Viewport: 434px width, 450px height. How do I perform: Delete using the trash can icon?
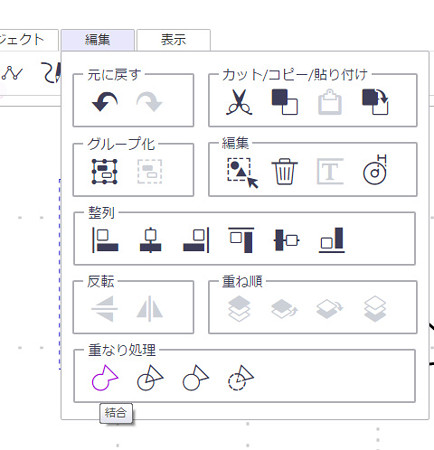click(284, 172)
